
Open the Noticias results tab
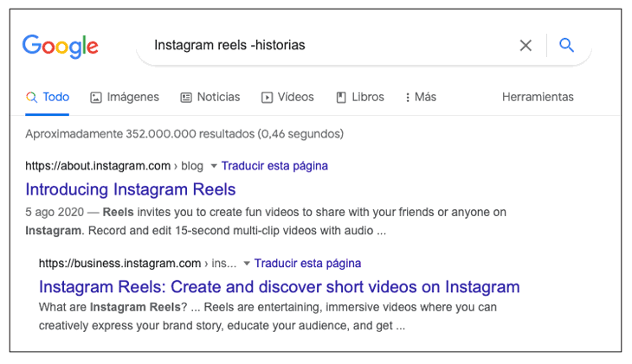click(218, 97)
